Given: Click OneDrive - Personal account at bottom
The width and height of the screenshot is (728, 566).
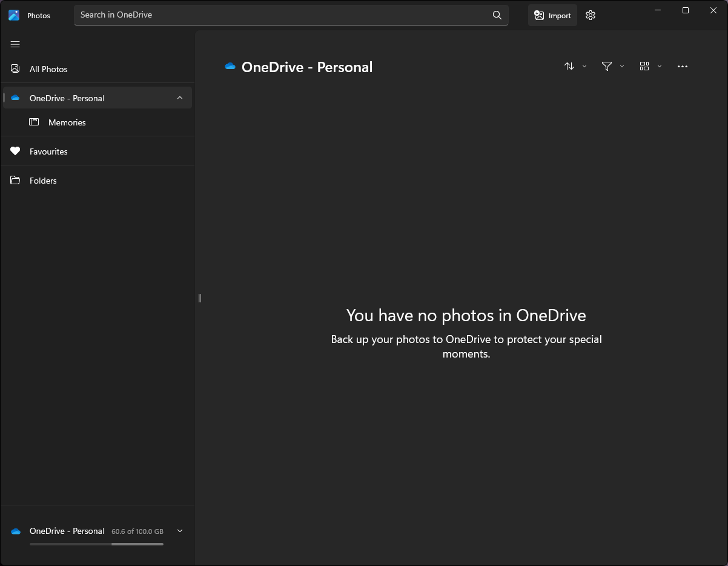Looking at the screenshot, I should pos(67,531).
